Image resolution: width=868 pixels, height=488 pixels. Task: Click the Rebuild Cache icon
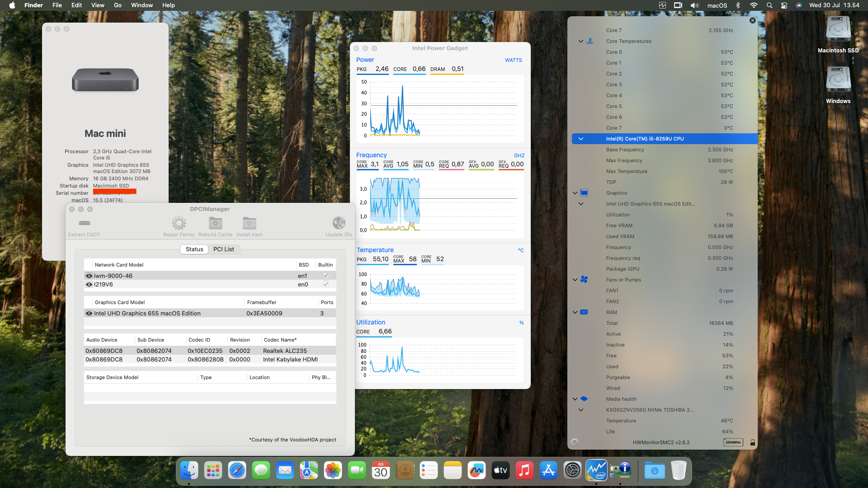[x=215, y=225]
